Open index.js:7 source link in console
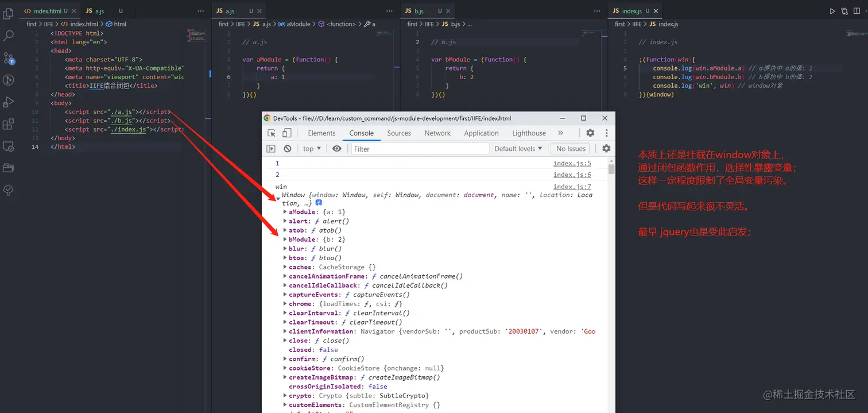The width and height of the screenshot is (868, 413). pyautogui.click(x=572, y=187)
